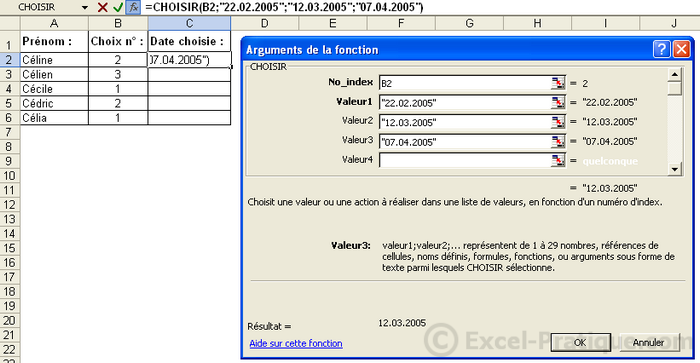This screenshot has width=700, height=363.
Task: Collapse dialog via No_index range selector icon
Action: (558, 83)
